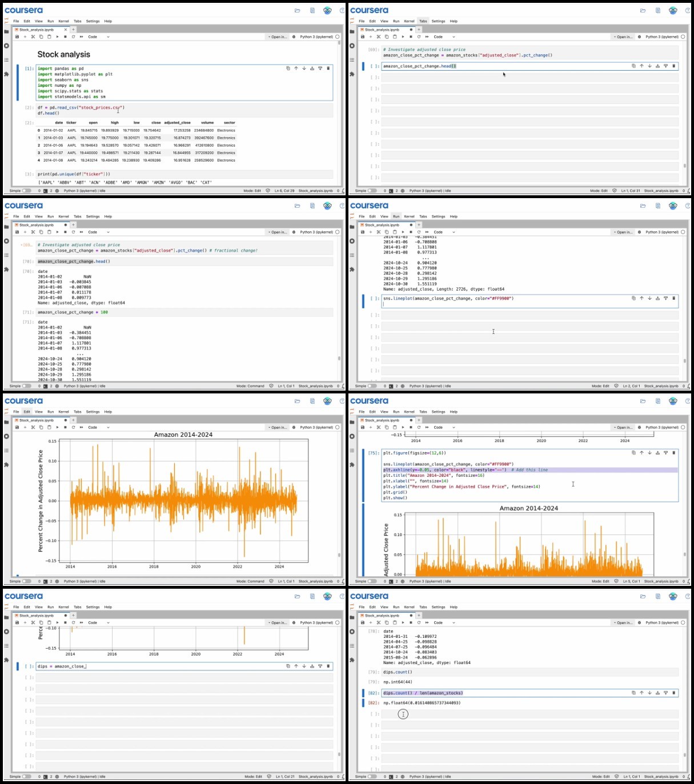Click the run-cell play icon above the Stock analysis heading
Viewport: 694px width, 784px height.
coord(57,37)
